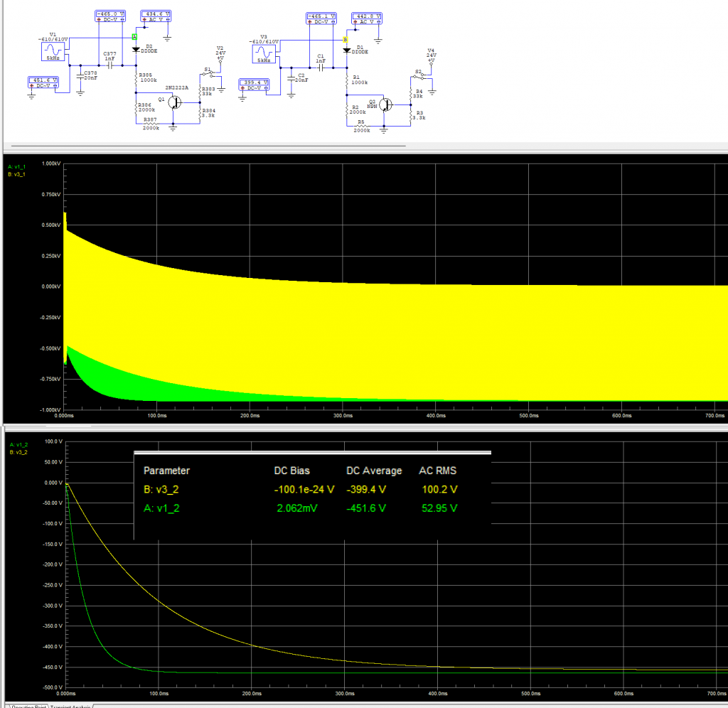Select the AC voltmeter reading 442.8 V
This screenshot has height=708, width=728.
coord(367,19)
